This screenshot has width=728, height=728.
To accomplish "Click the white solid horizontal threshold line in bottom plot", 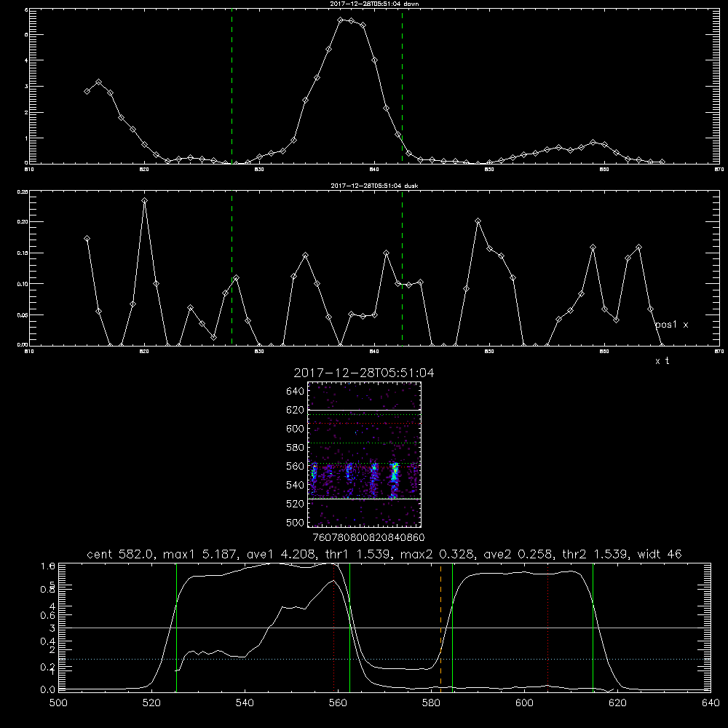I will (x=384, y=628).
